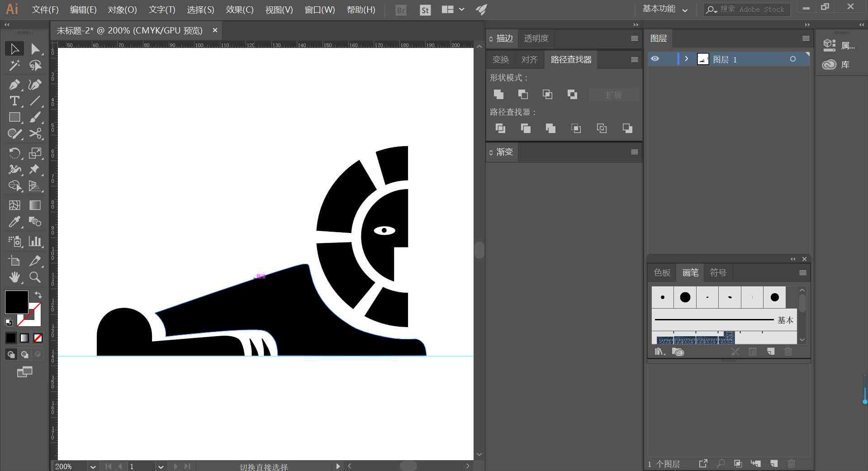Select the Direct Selection tool

click(35, 49)
